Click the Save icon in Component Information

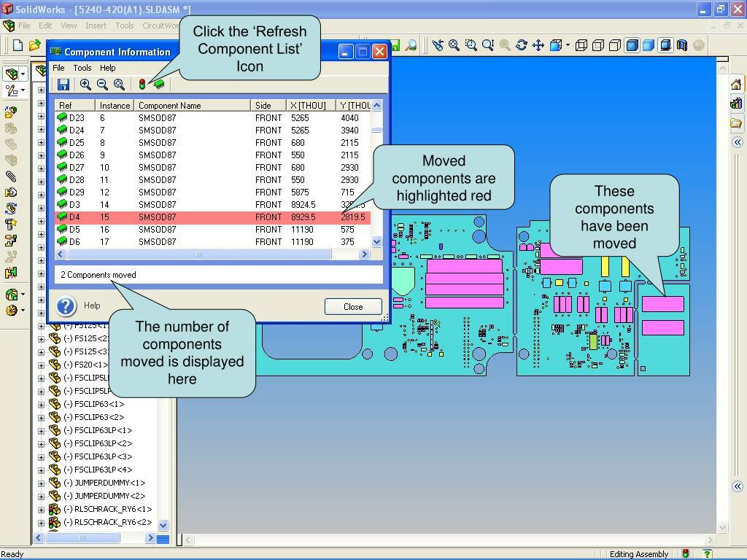click(63, 85)
